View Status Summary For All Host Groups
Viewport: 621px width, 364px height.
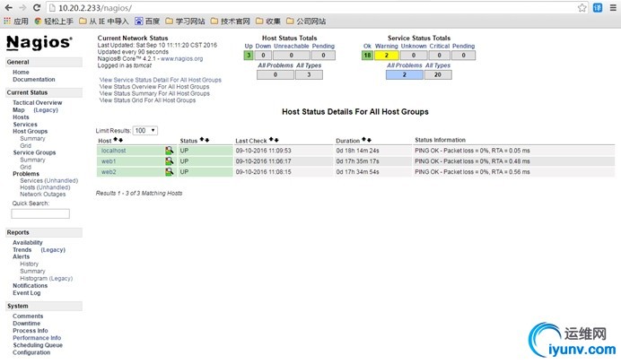coord(154,93)
